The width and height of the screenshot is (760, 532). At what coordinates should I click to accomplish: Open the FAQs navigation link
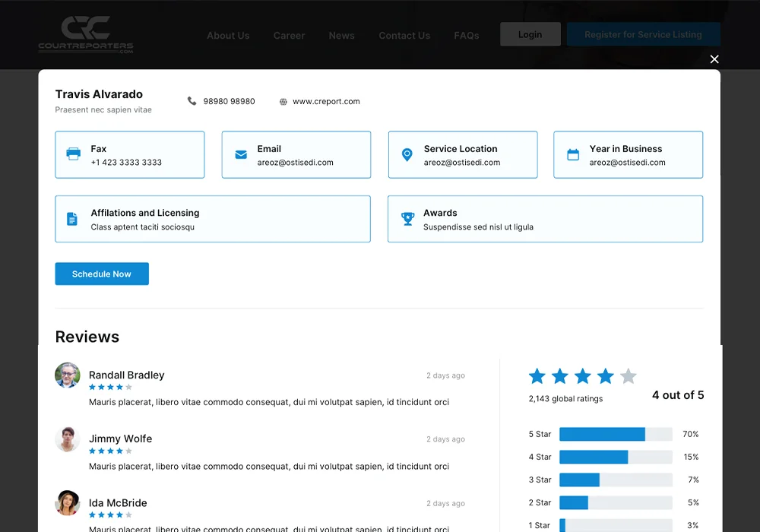(466, 36)
